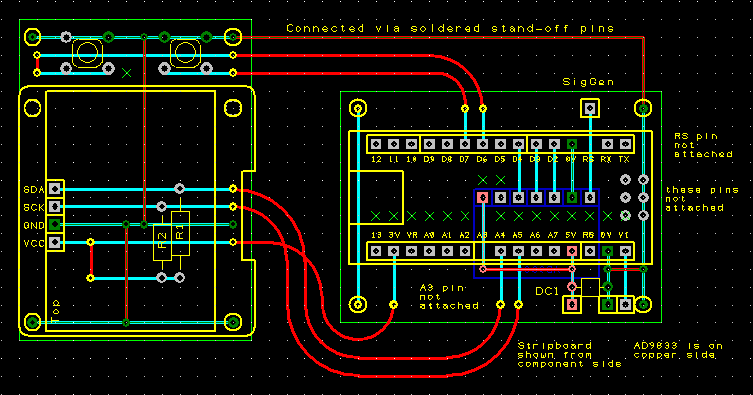Viewport: 753px width, 395px height.
Task: Select resistor R1 body
Action: 180,233
